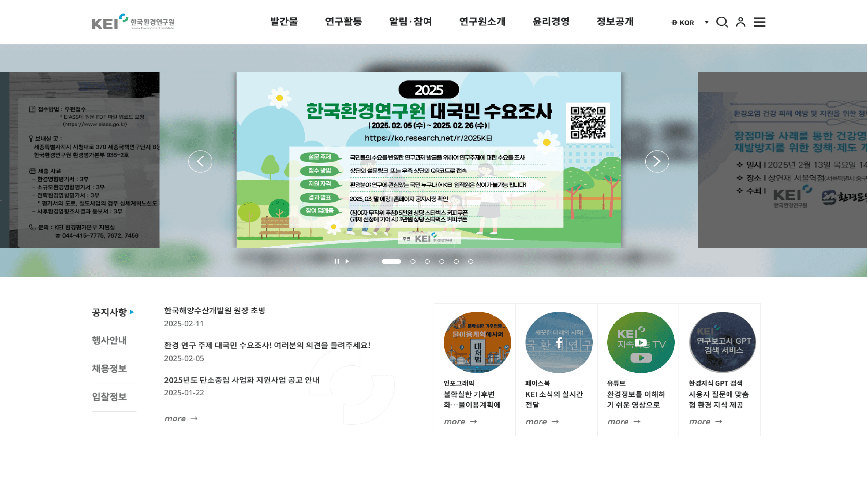
Task: Click more on the 환경지식 GPT 검색 card
Action: (706, 422)
